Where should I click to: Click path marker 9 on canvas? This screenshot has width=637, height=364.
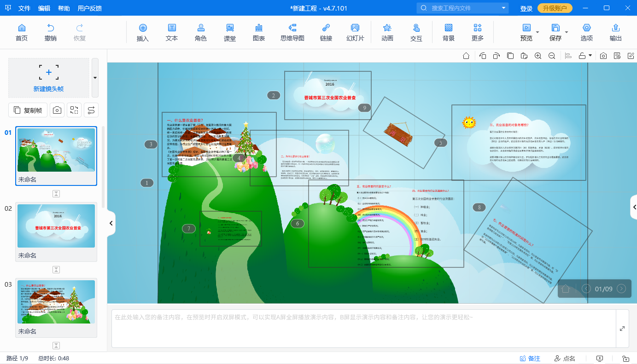[364, 108]
